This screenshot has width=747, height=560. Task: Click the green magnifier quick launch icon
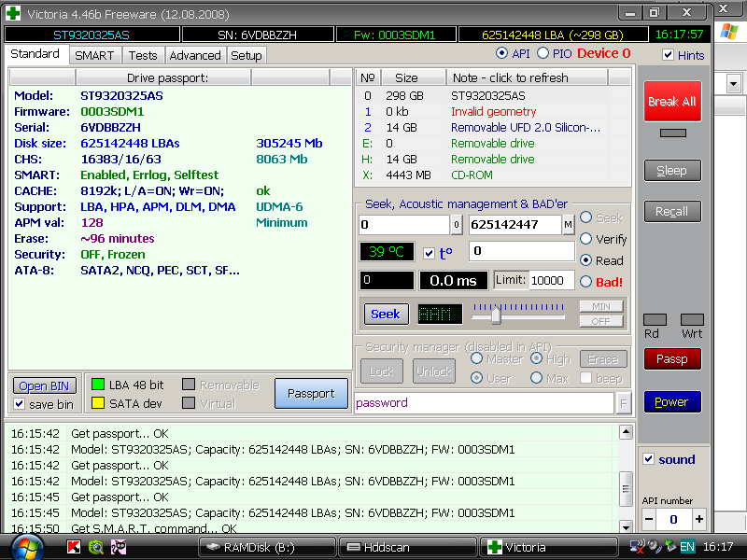coord(96,547)
